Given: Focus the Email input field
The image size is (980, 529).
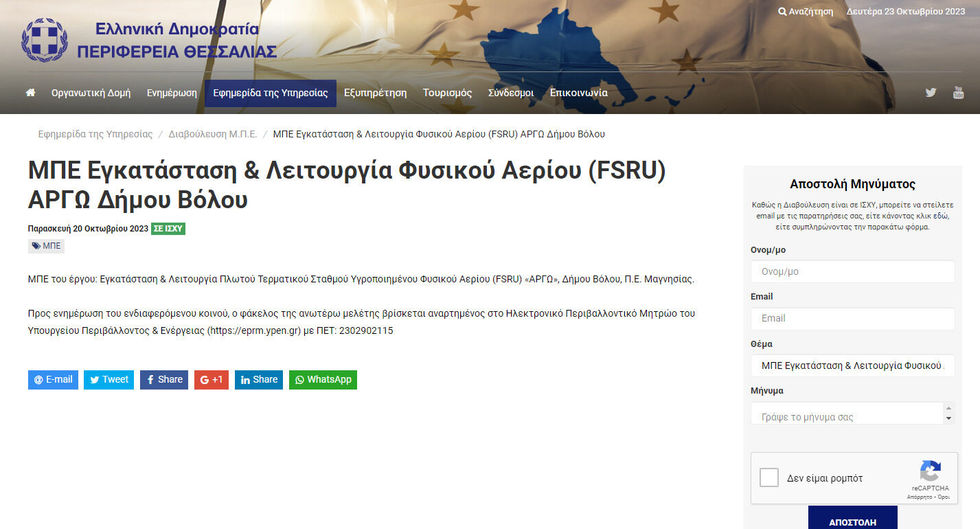Looking at the screenshot, I should click(852, 318).
